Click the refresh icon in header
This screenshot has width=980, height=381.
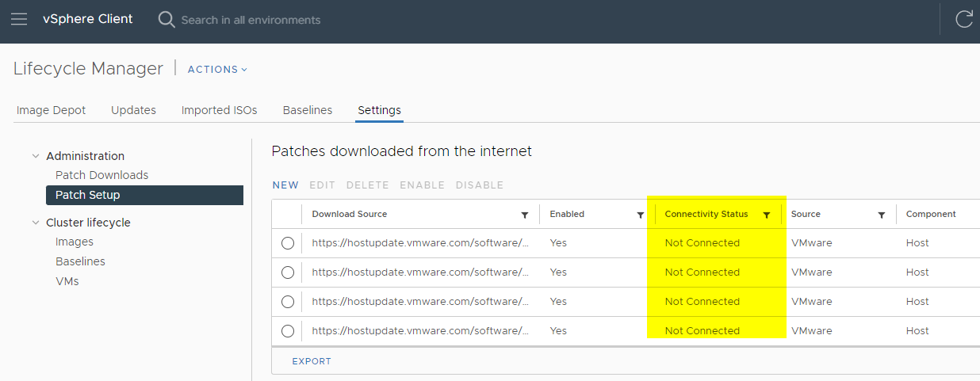pos(963,19)
